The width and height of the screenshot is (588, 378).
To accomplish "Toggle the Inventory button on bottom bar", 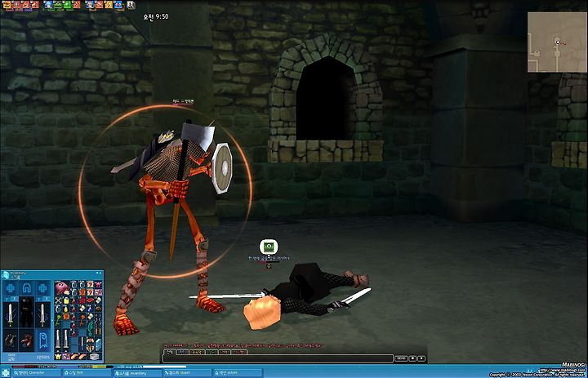I will pyautogui.click(x=138, y=373).
